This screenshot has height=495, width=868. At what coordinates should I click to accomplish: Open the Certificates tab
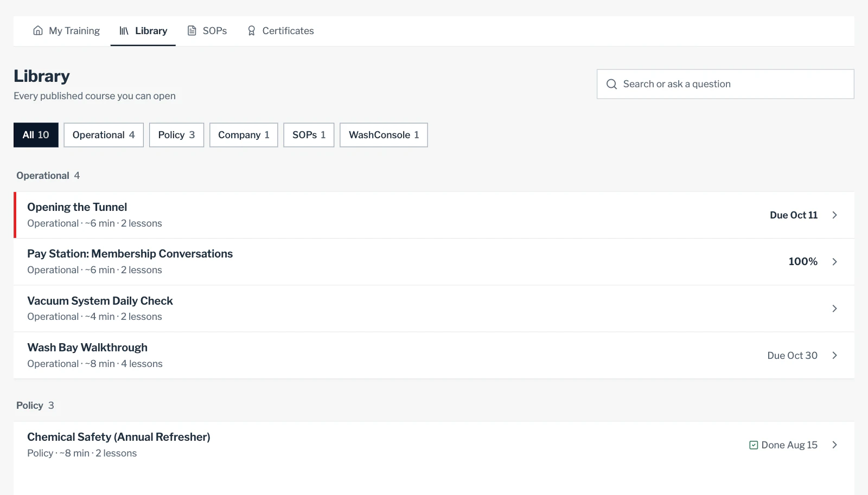pos(280,31)
